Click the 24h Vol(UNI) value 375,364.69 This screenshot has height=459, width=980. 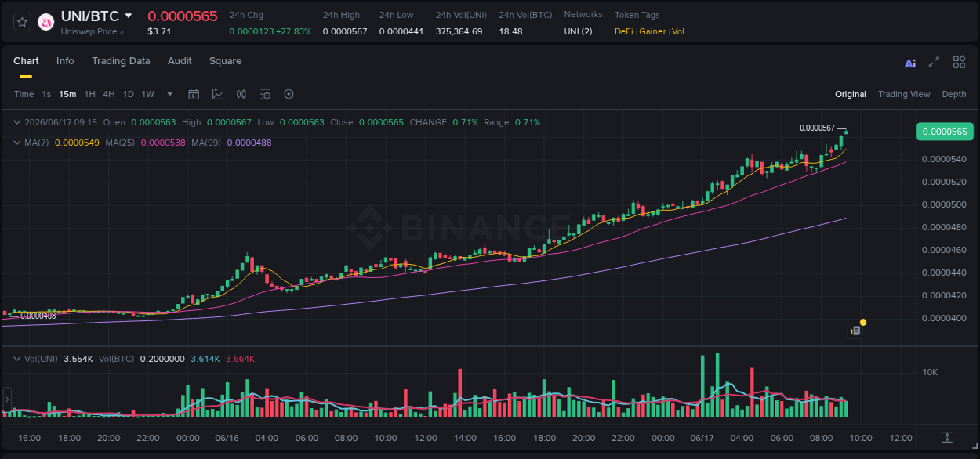[459, 31]
